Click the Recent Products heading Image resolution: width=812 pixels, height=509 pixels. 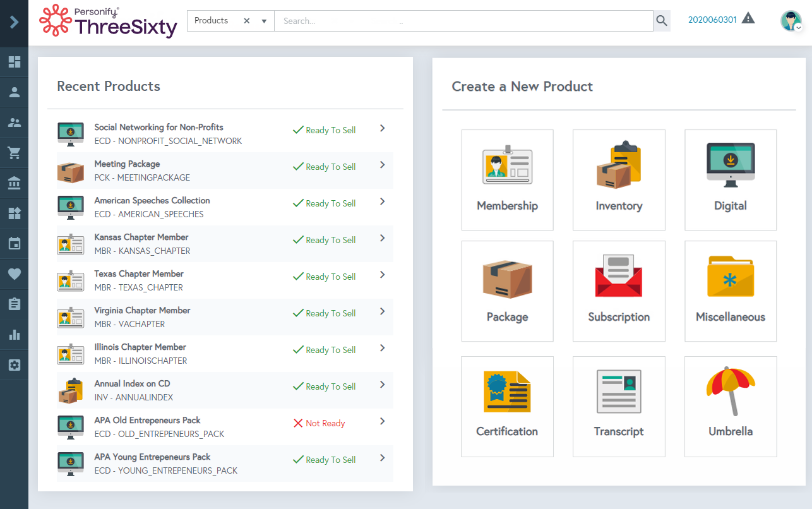pos(109,87)
